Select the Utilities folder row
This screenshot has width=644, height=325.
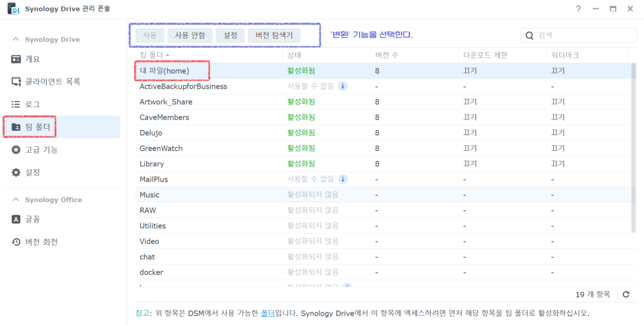coord(383,226)
